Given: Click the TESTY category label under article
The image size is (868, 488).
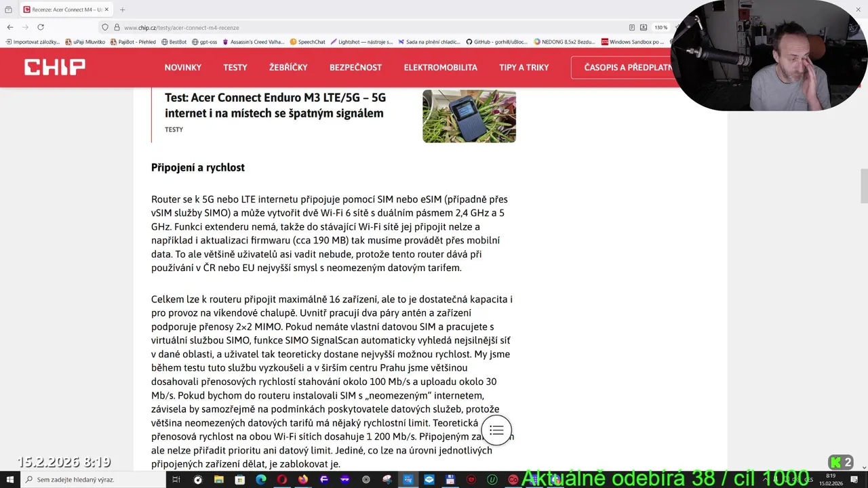Looking at the screenshot, I should point(174,129).
